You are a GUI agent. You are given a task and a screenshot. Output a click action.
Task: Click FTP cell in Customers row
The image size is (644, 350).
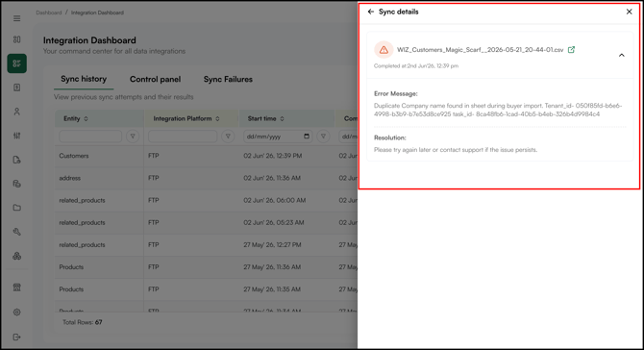point(154,156)
